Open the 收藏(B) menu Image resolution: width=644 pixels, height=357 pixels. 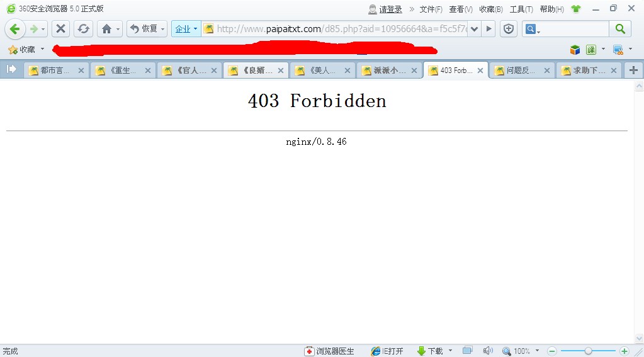pos(491,9)
